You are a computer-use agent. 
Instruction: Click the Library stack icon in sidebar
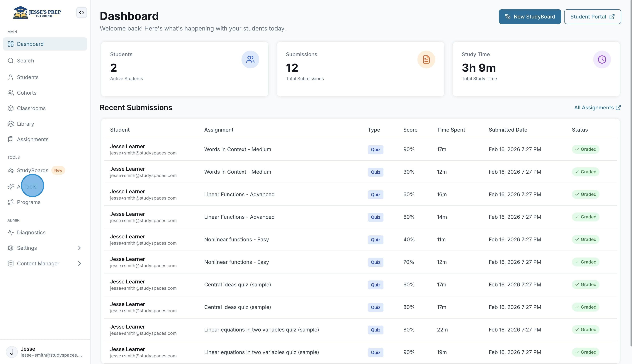pyautogui.click(x=11, y=124)
